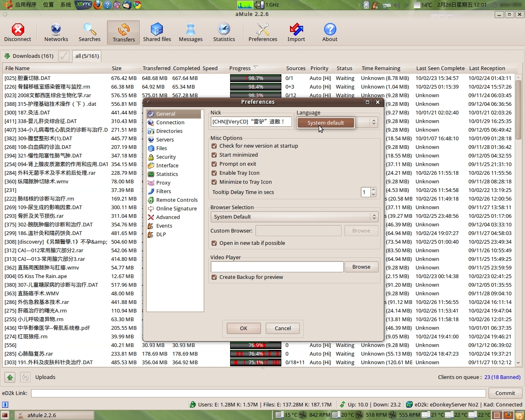Click the 76.4% progress bar of 心肺脑复苏.rar
The image size is (525, 420).
tap(256, 354)
